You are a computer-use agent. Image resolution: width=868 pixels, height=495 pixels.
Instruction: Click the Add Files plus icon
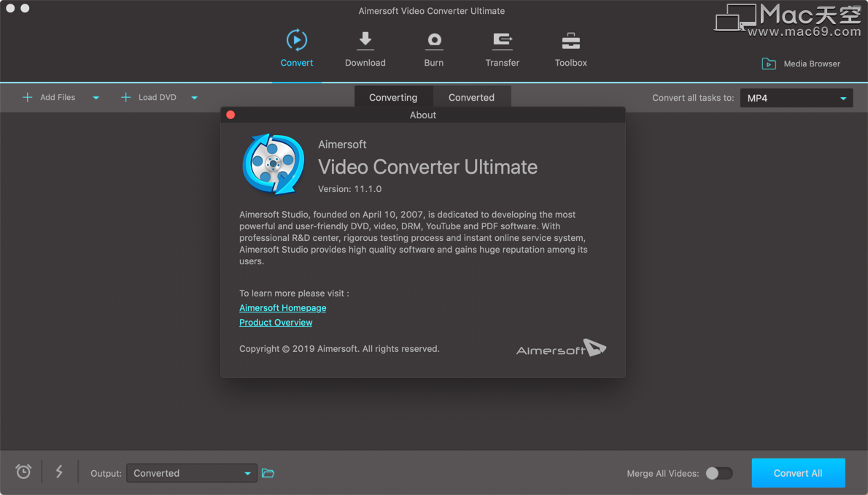pyautogui.click(x=27, y=98)
